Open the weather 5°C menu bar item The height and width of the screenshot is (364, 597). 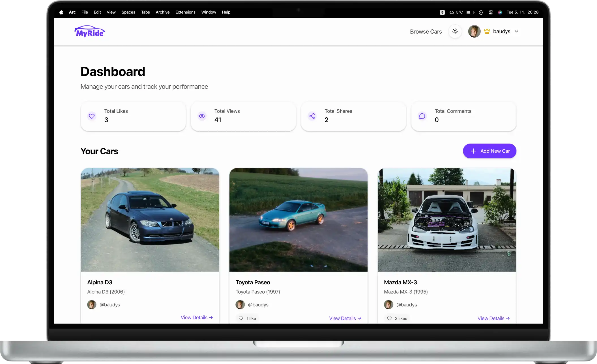tap(456, 12)
